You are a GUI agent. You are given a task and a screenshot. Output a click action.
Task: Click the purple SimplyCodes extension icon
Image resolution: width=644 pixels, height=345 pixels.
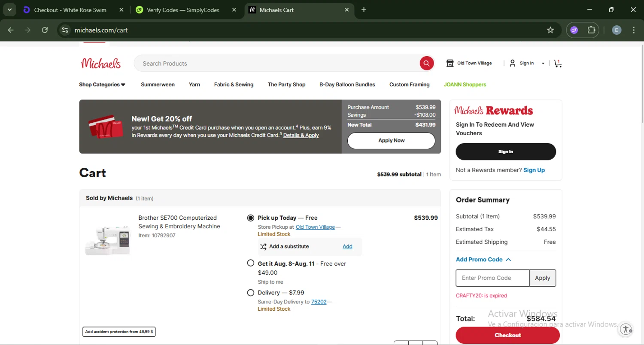pos(574,30)
